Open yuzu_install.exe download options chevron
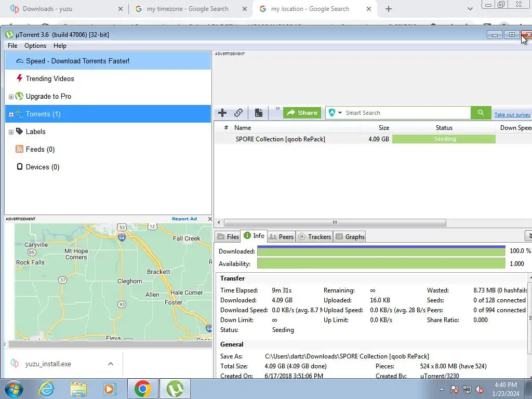Image resolution: width=532 pixels, height=399 pixels. 111,364
